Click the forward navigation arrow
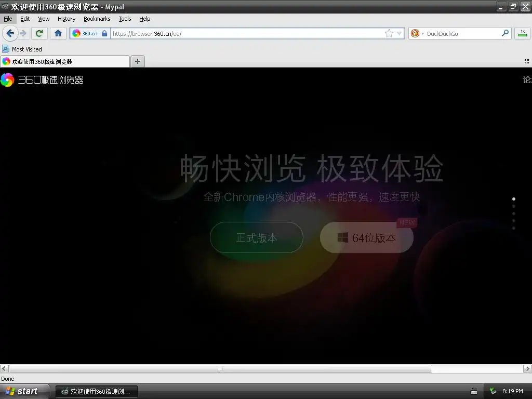This screenshot has height=399, width=532. [x=23, y=33]
